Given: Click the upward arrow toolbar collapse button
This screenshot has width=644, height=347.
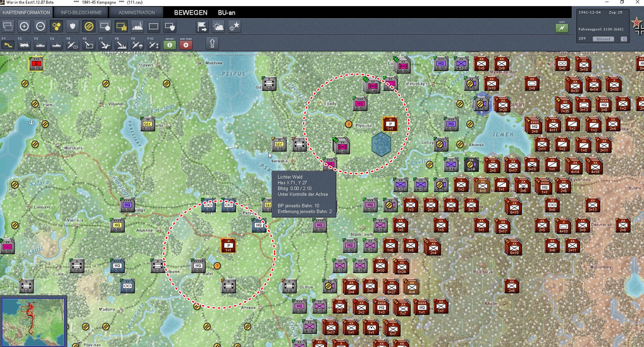Looking at the screenshot, I should [212, 44].
